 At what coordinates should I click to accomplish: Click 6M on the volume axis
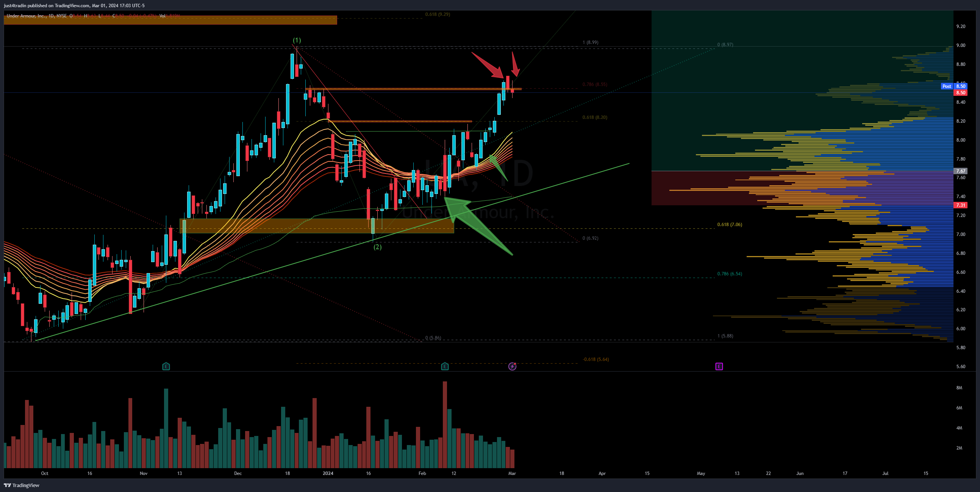tap(959, 408)
